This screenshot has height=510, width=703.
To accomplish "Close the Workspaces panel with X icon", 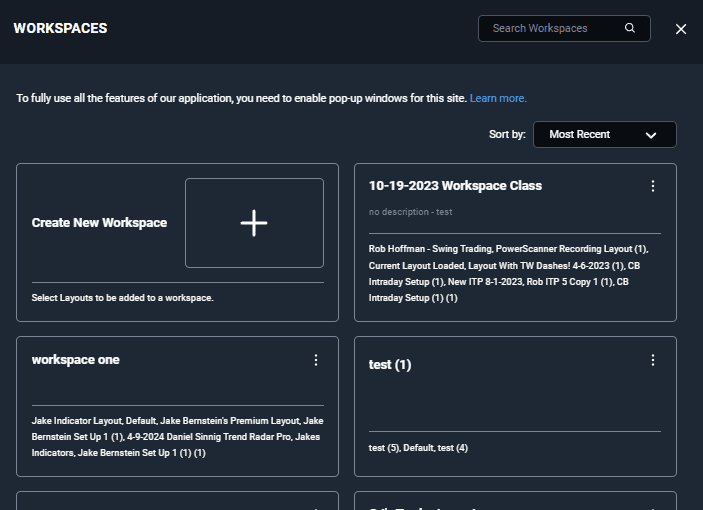I will click(x=681, y=29).
